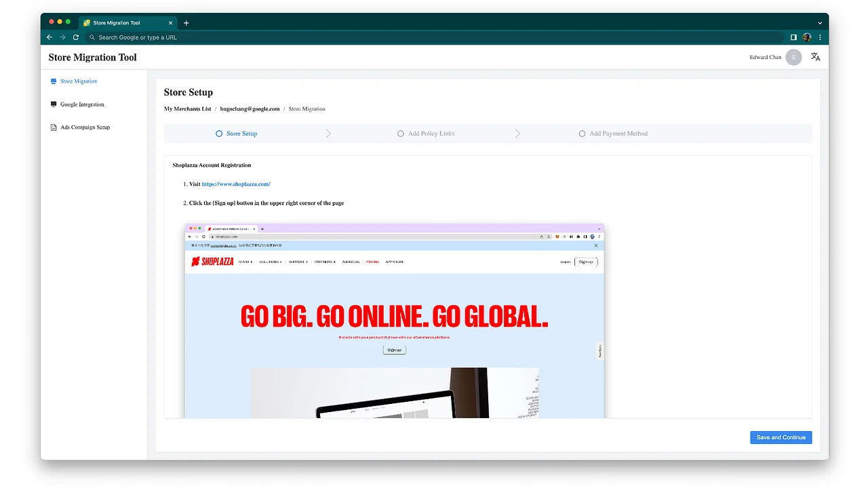
Task: Open a new browser tab
Action: tap(186, 22)
